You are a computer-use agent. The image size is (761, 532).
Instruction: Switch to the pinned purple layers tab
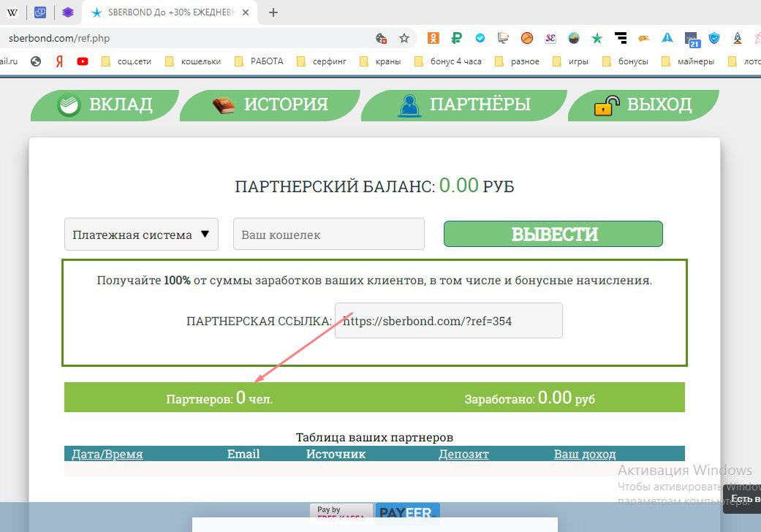click(x=68, y=12)
